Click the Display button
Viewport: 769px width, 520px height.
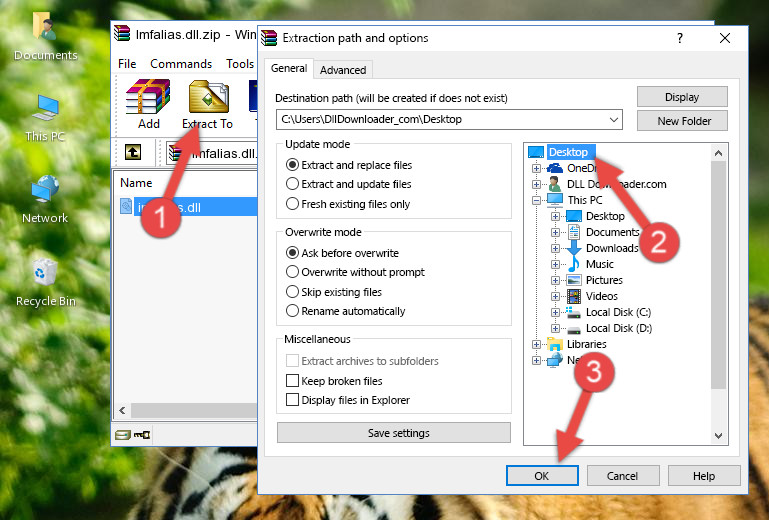682,97
